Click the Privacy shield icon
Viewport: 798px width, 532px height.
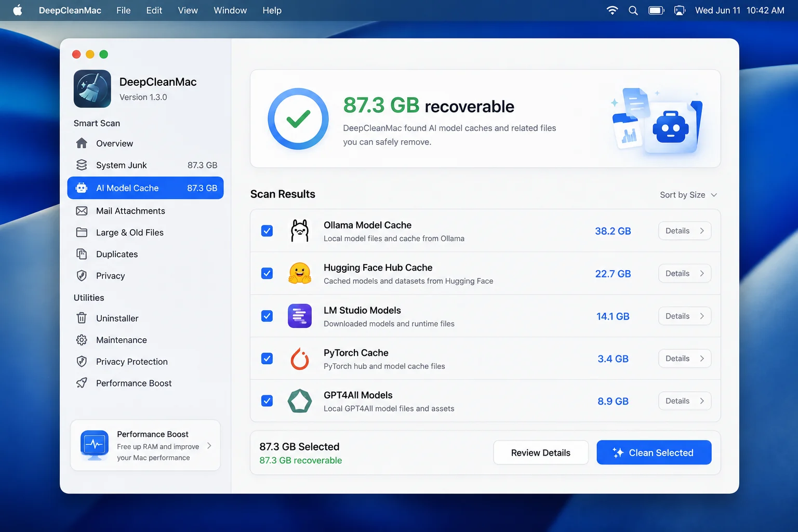coord(82,275)
